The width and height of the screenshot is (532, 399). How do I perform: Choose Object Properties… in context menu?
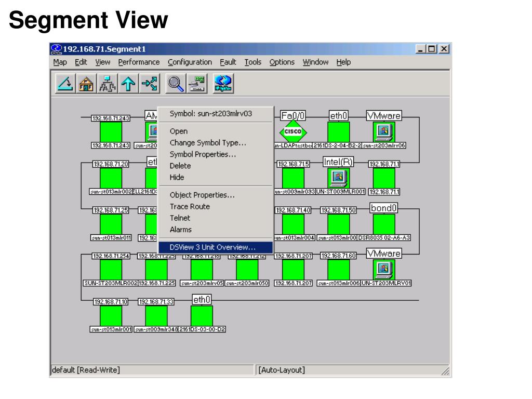[x=216, y=195]
